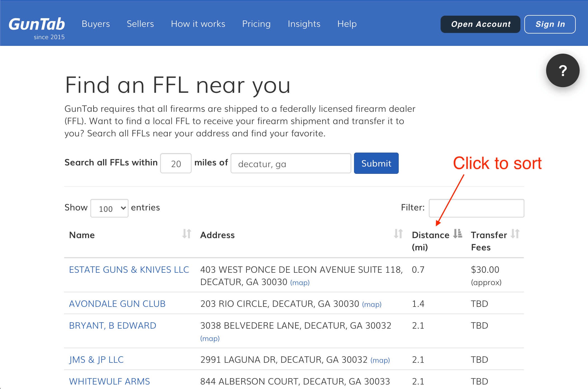
Task: Click the Address column header text
Action: [x=217, y=235]
